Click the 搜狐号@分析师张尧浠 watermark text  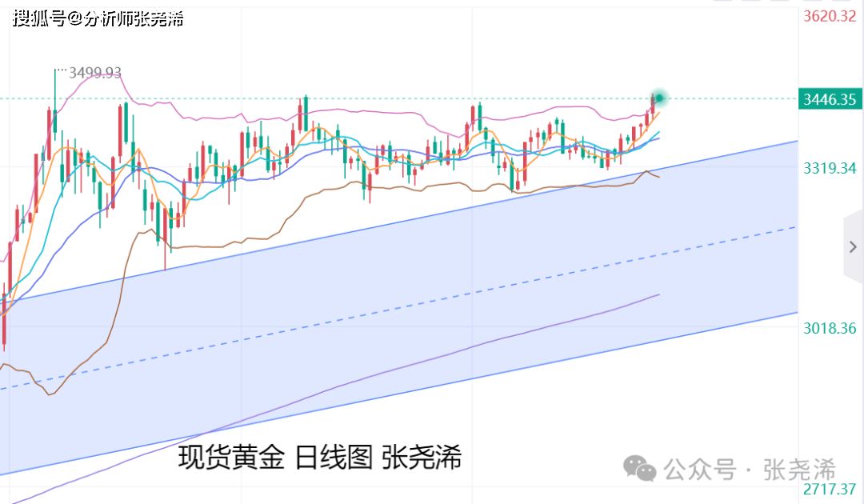(x=98, y=18)
